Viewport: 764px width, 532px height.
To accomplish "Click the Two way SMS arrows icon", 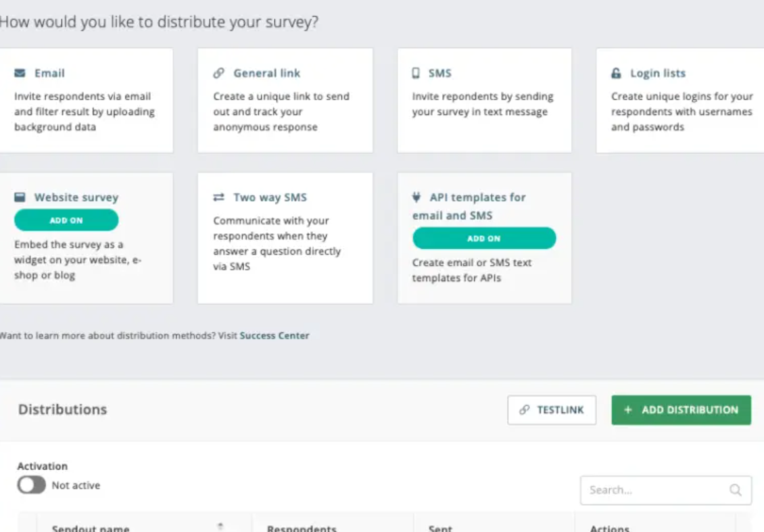I will [x=219, y=197].
